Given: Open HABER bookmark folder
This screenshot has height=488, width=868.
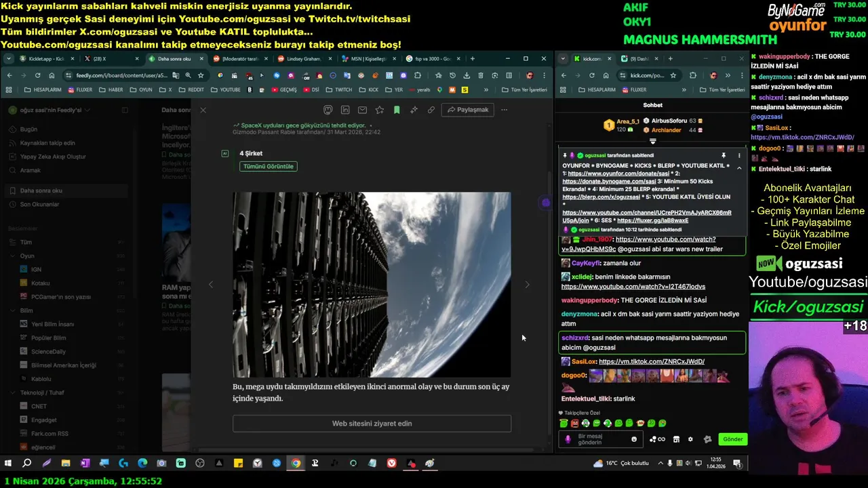Looking at the screenshot, I should pyautogui.click(x=111, y=89).
